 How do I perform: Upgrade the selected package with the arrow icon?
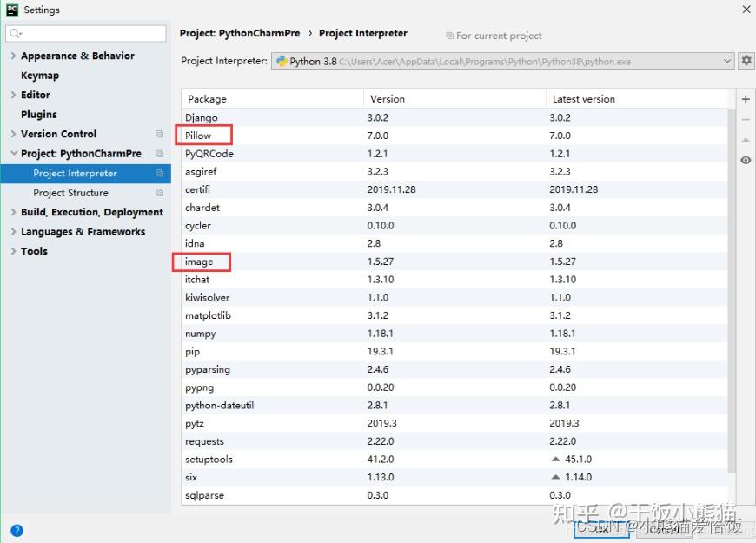[x=746, y=139]
